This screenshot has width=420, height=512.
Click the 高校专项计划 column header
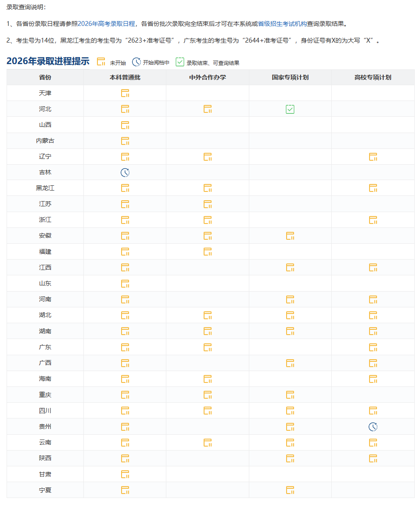coord(373,77)
